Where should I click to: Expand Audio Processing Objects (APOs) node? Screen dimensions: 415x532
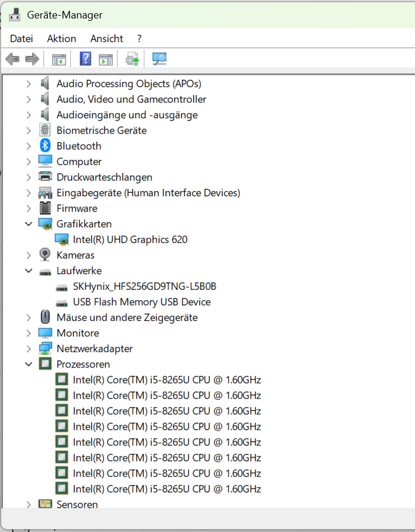point(29,84)
